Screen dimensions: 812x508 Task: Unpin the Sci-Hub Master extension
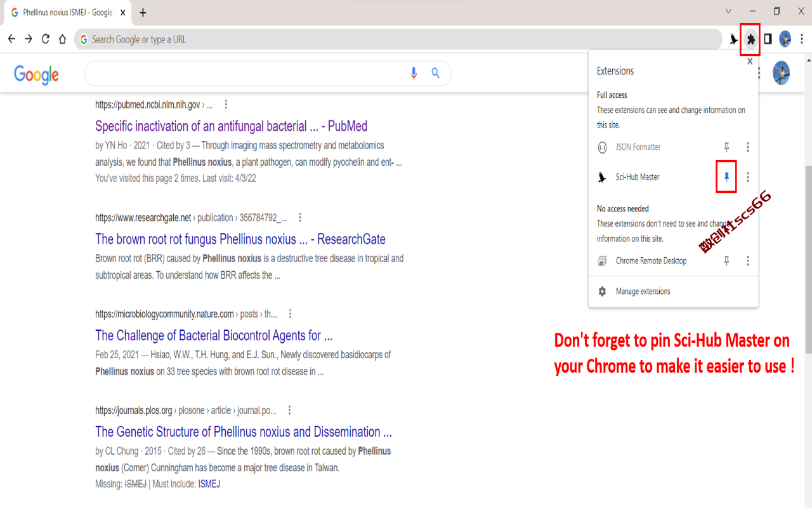click(727, 177)
